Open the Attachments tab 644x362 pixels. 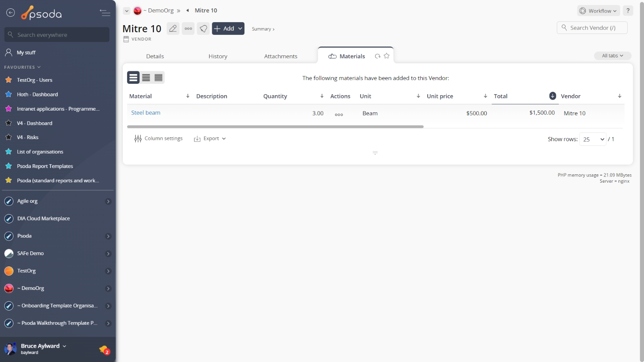280,56
